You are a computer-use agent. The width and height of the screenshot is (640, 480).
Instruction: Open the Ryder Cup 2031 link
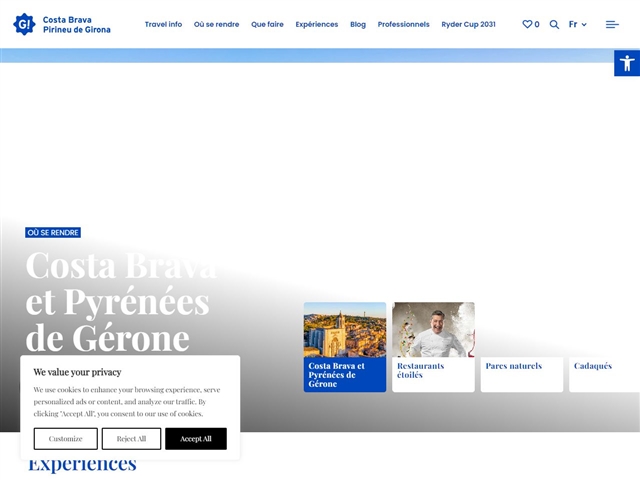(468, 24)
